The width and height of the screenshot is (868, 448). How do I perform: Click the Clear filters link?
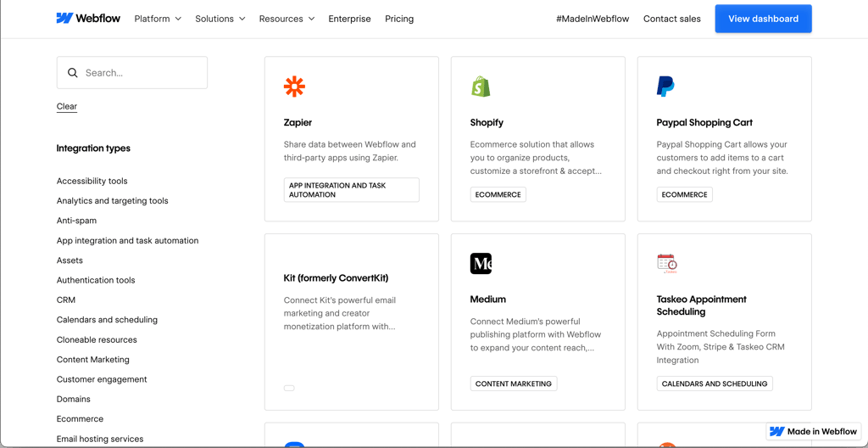[x=66, y=106]
